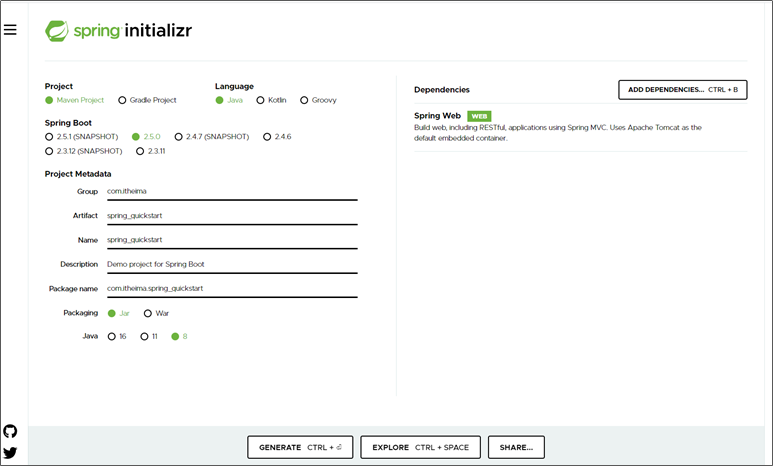Select the Gradle Project radio button
This screenshot has width=773, height=466.
(x=122, y=100)
